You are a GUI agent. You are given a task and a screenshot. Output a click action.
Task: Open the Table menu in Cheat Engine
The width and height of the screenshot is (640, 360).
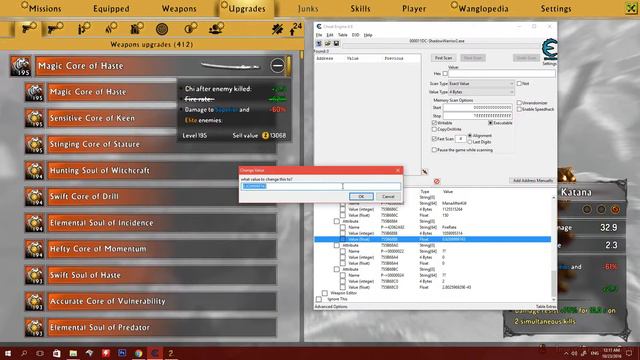[x=342, y=35]
